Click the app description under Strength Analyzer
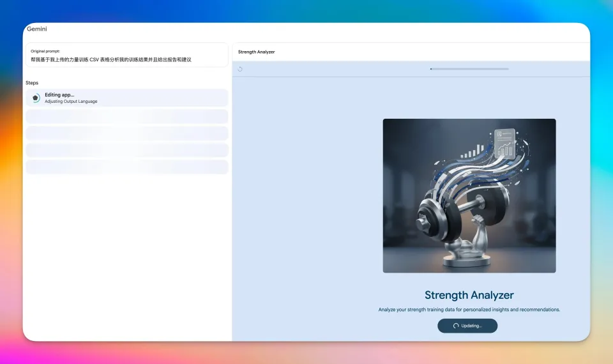Screen dimensions: 613x364 (469, 310)
